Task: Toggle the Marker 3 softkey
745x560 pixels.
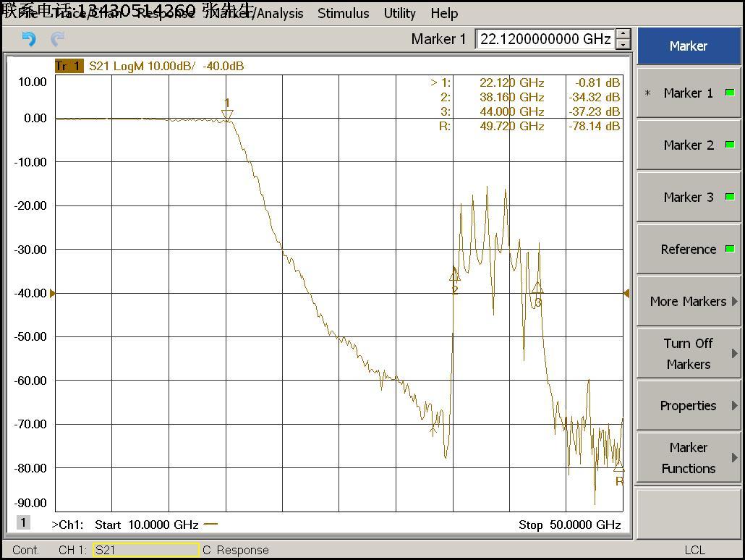Action: [x=689, y=197]
